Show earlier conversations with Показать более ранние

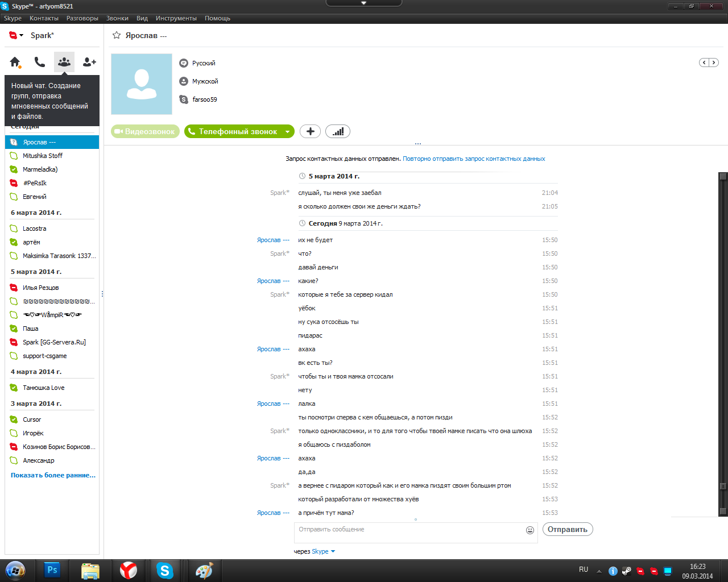click(53, 475)
